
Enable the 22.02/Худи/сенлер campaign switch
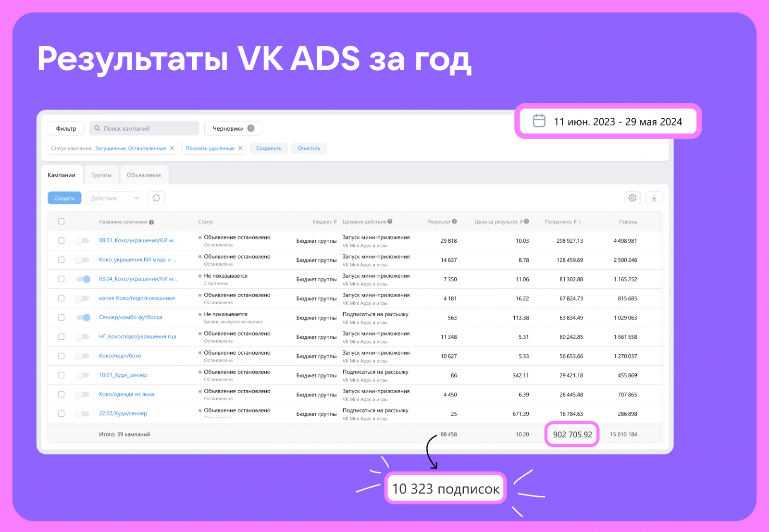82,413
